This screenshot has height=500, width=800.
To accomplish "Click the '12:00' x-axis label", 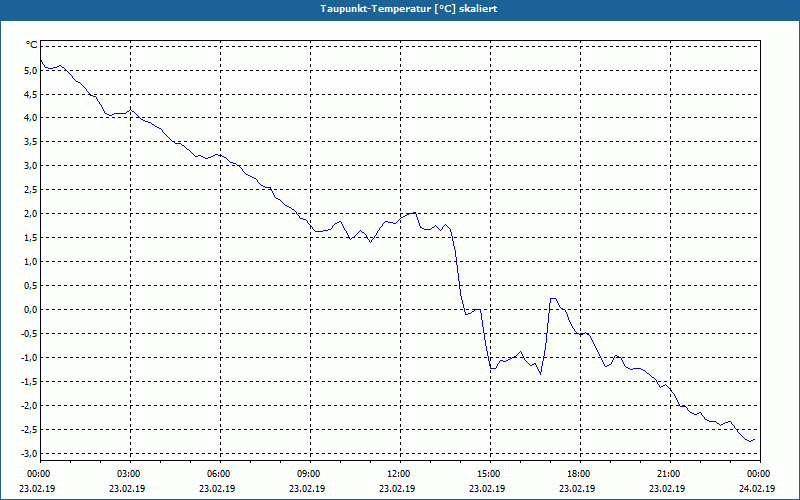I will click(x=398, y=474).
